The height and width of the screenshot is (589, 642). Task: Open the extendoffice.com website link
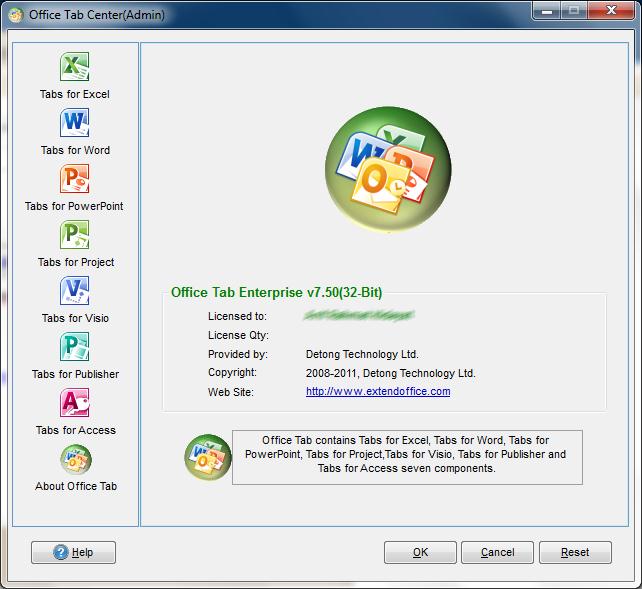[378, 391]
